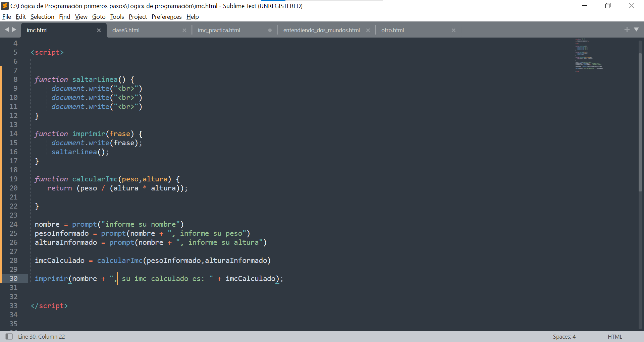The width and height of the screenshot is (644, 342).
Task: Click the minimap code preview
Action: click(589, 55)
